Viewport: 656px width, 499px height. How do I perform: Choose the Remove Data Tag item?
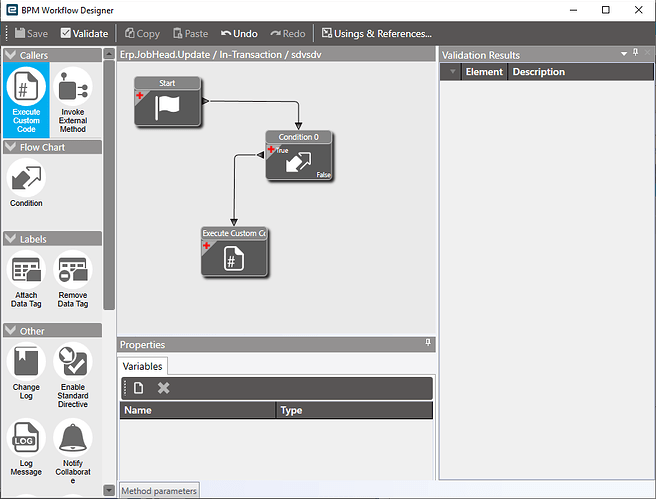[73, 279]
